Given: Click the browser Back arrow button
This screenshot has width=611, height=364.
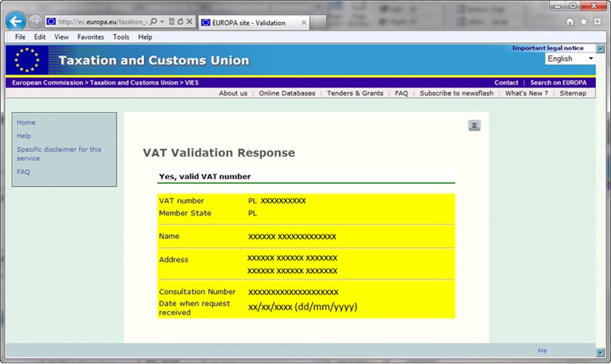Looking at the screenshot, I should [16, 21].
